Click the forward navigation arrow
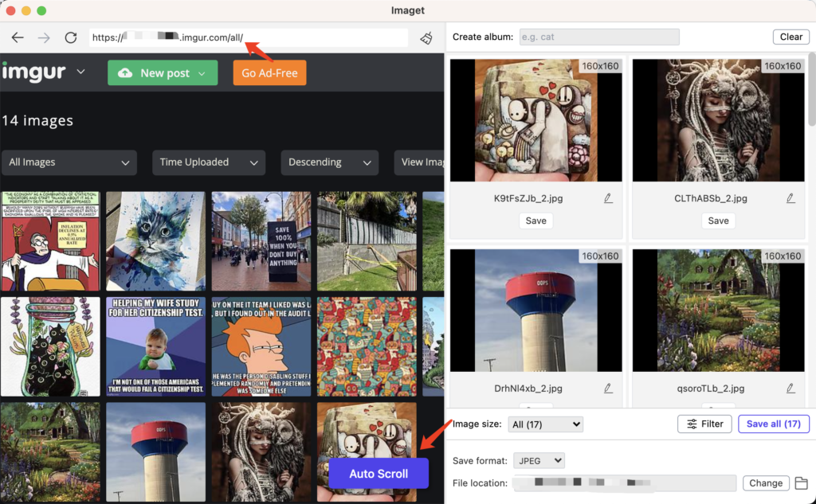 pos(45,37)
